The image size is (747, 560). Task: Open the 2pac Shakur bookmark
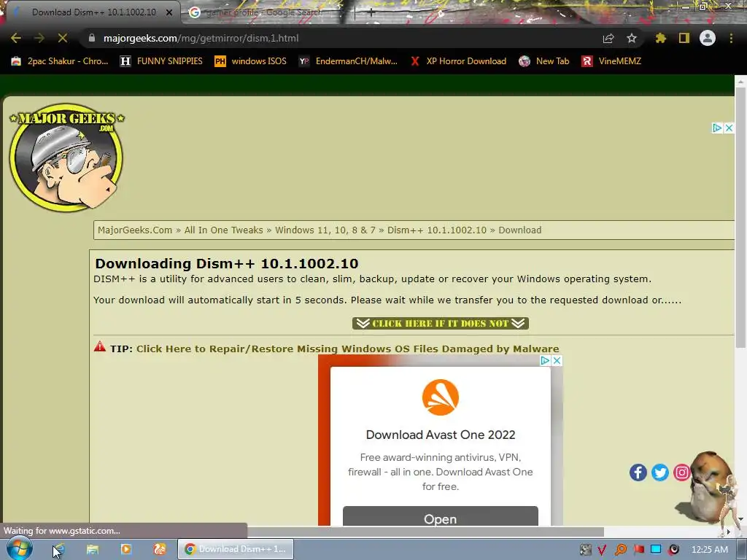click(x=60, y=61)
